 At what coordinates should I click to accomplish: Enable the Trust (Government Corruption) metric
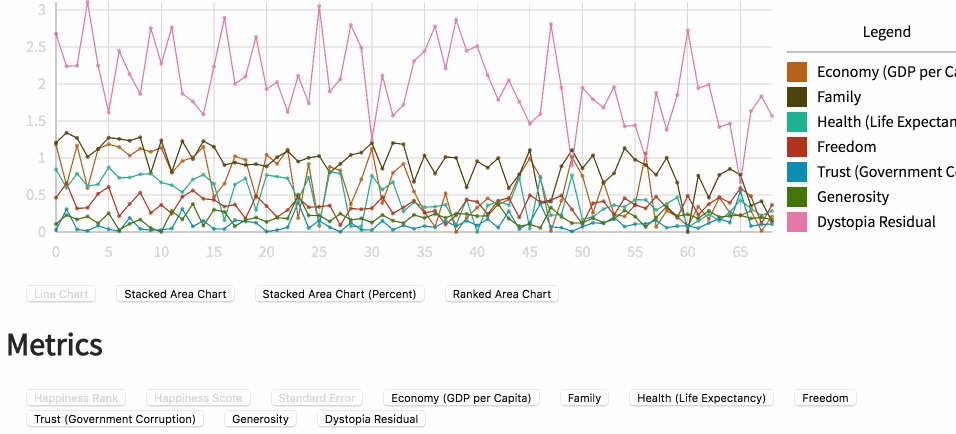(x=114, y=419)
